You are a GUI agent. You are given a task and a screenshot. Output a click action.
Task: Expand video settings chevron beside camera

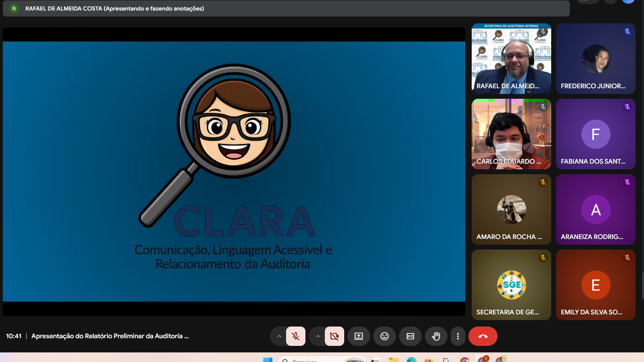click(x=318, y=336)
